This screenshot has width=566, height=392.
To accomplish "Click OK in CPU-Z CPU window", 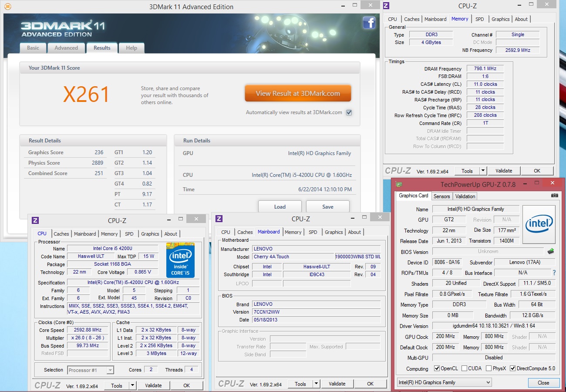I will pos(186,385).
